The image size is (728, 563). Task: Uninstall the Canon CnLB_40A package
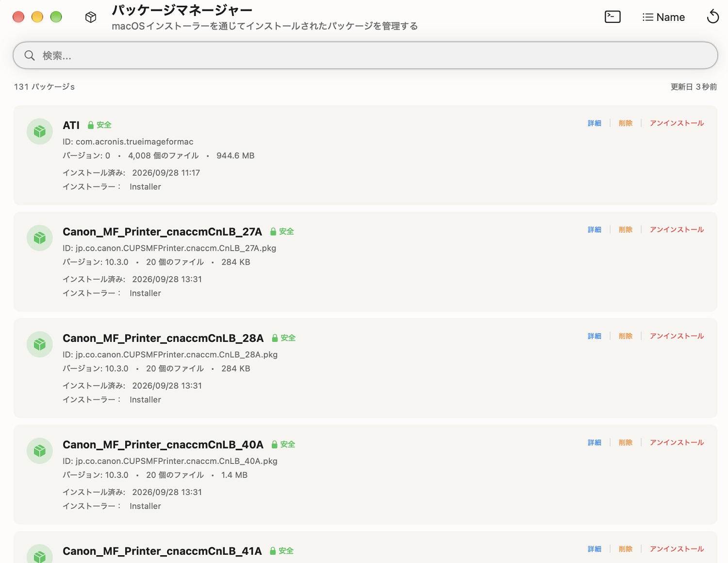pos(677,442)
